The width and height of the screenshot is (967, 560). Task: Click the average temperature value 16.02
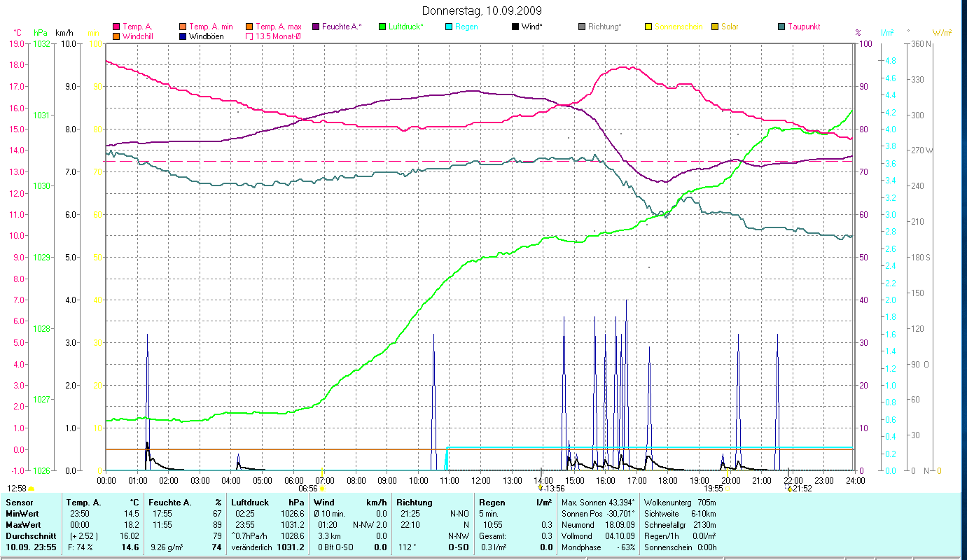[130, 536]
